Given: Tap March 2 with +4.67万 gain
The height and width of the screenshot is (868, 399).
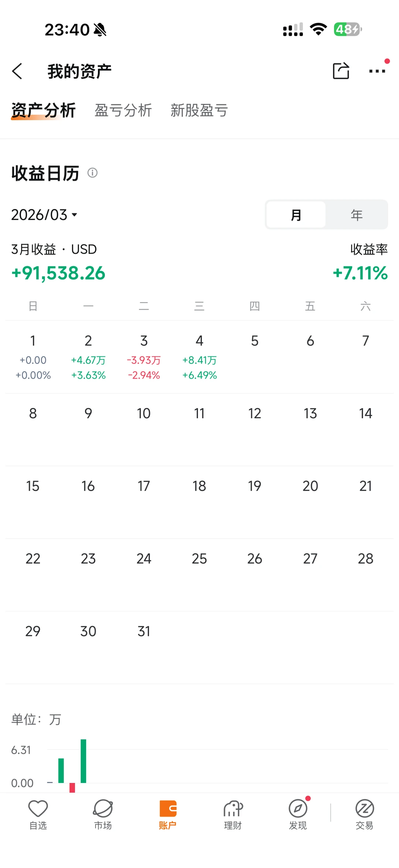Looking at the screenshot, I should [88, 357].
